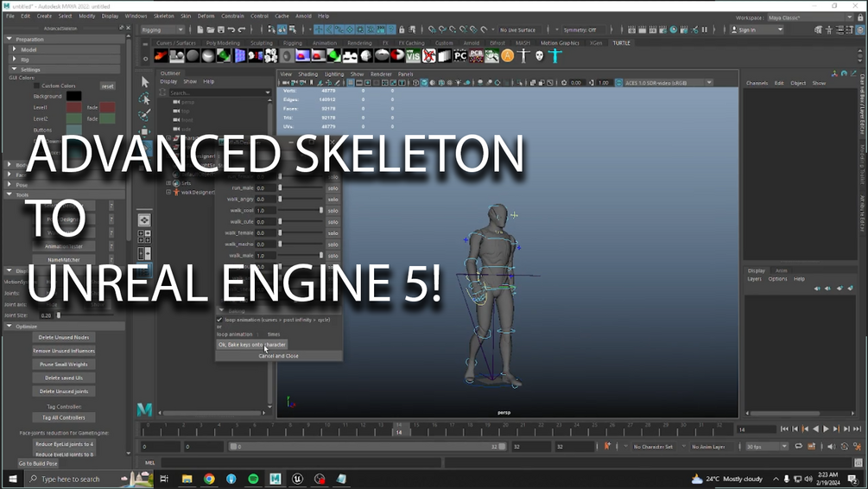Uncheck loop animation cycle checkbox
868x489 pixels.
tap(219, 320)
